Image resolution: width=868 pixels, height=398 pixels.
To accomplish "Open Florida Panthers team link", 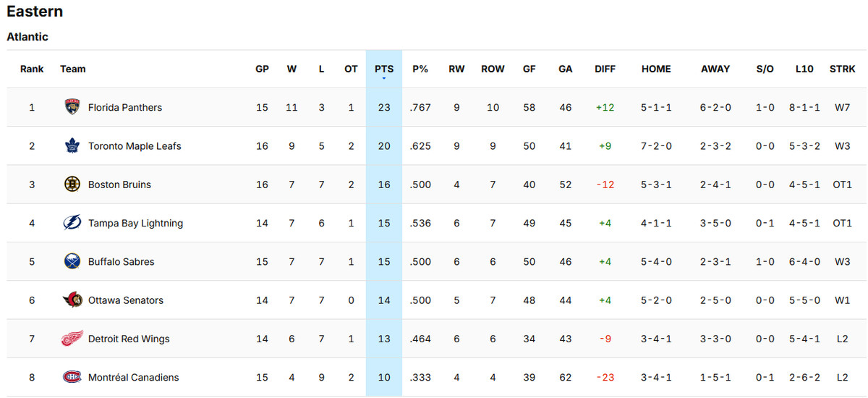I will coord(124,108).
